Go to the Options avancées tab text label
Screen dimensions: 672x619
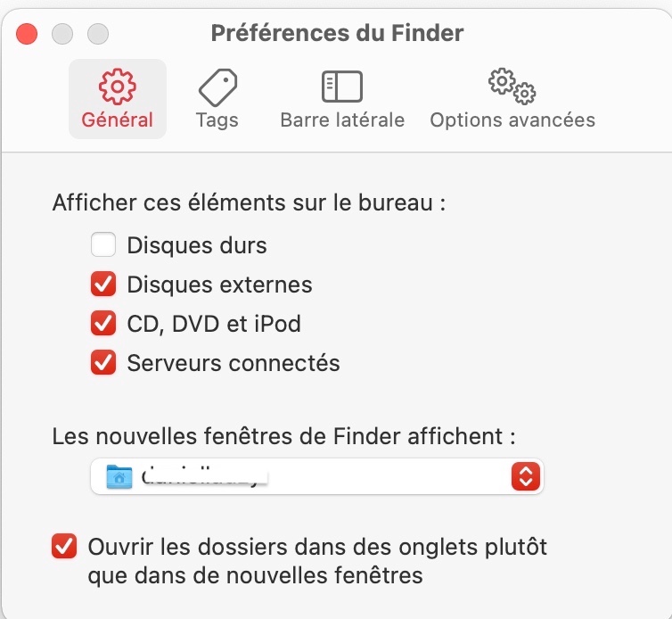[x=512, y=120]
